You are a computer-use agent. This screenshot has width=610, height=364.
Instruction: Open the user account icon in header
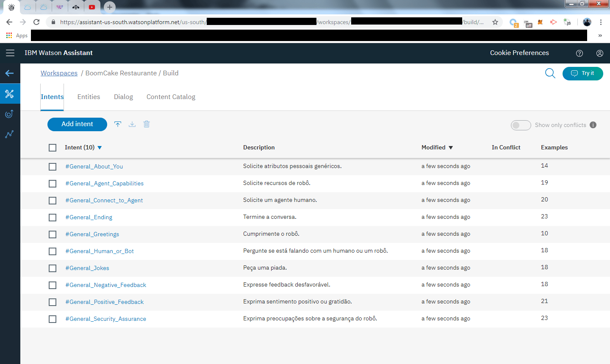coord(600,53)
